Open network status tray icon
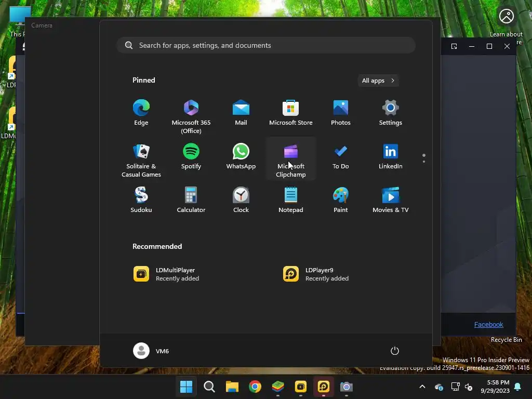Screen dimensions: 532x399 pos(455,387)
